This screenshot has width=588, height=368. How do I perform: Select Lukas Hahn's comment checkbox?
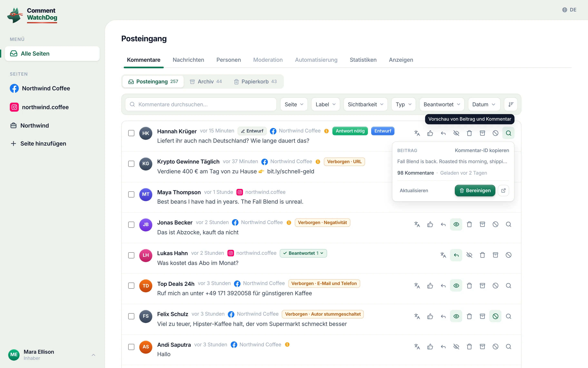tap(131, 255)
